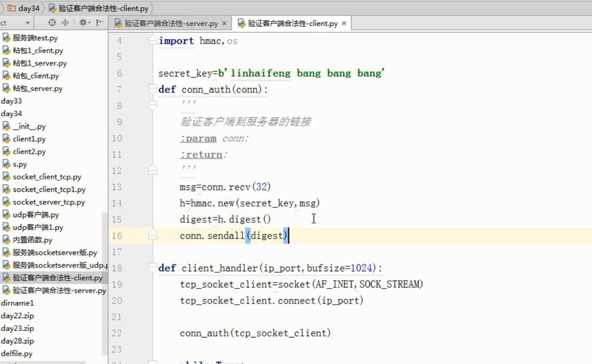
Task: Click msg=conn.recv(32) on line 13
Action: (225, 187)
